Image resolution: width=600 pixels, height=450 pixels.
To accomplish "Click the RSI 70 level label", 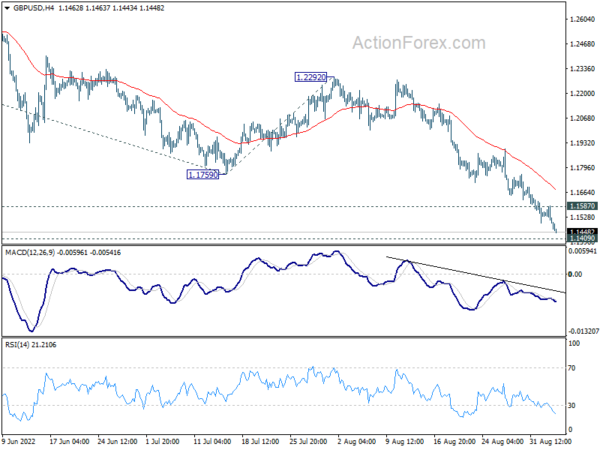I will [572, 368].
